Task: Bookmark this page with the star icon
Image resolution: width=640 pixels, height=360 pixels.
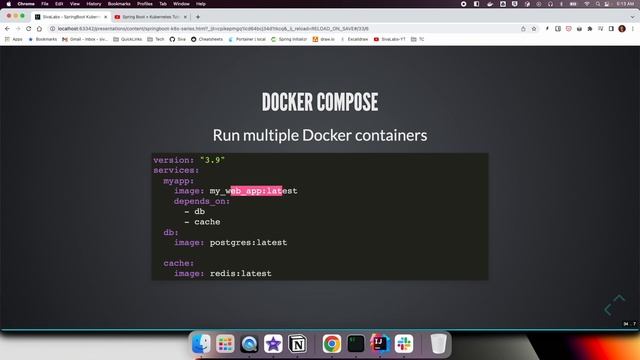Action: pyautogui.click(x=534, y=29)
